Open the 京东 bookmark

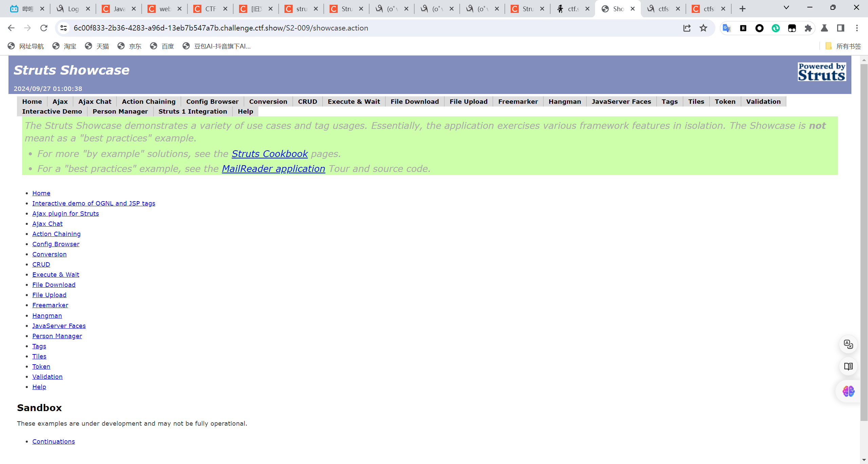point(130,46)
